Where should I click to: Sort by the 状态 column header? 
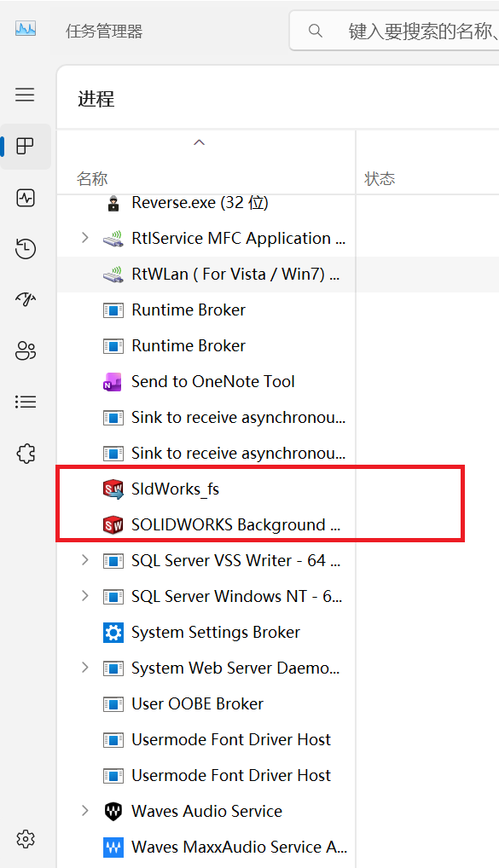[x=380, y=179]
